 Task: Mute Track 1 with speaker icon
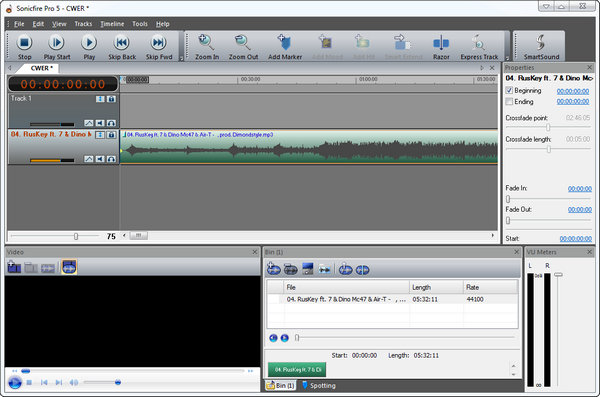(100, 123)
